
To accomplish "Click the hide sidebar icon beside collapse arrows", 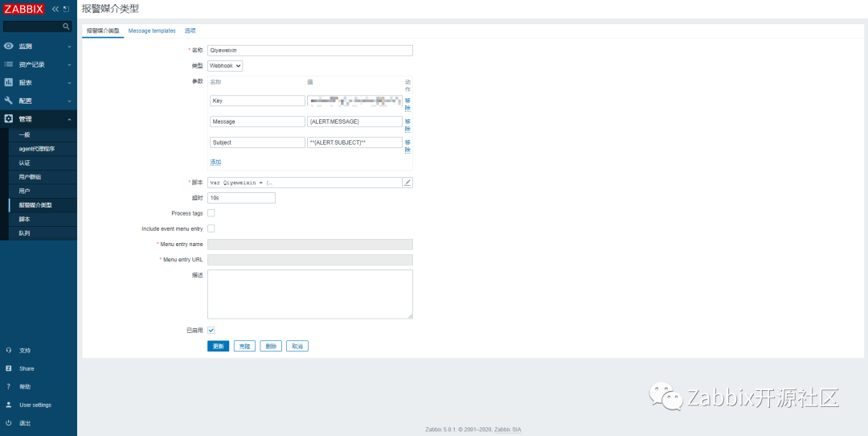I will [67, 10].
